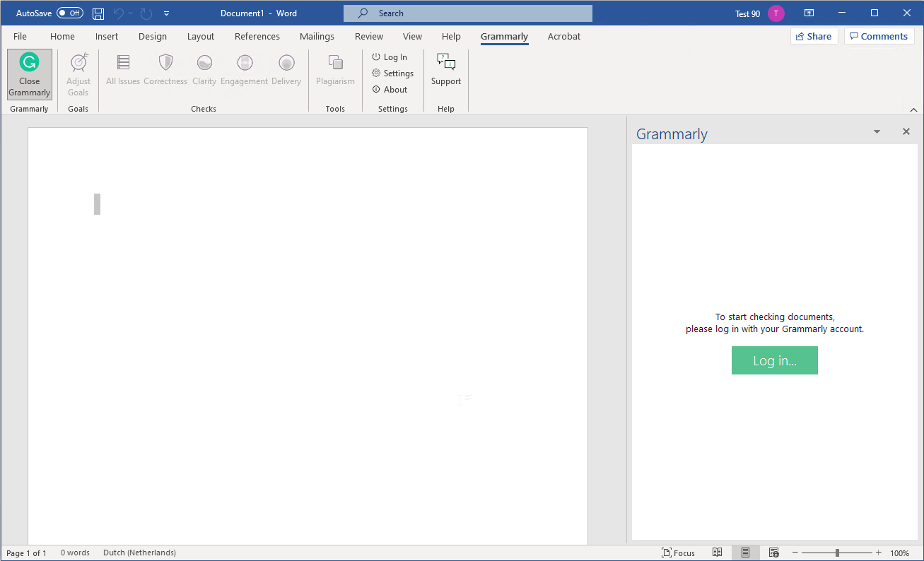The image size is (924, 561).
Task: Open Customize Quick Access Toolbar dropdown
Action: (x=166, y=13)
